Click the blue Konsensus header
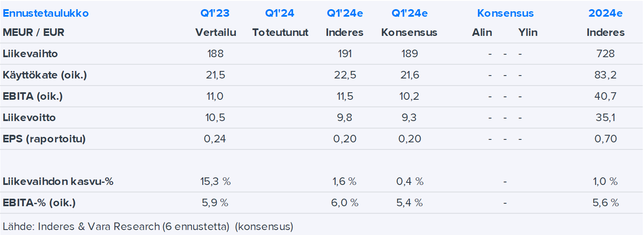This screenshot has width=644, height=235. (505, 13)
